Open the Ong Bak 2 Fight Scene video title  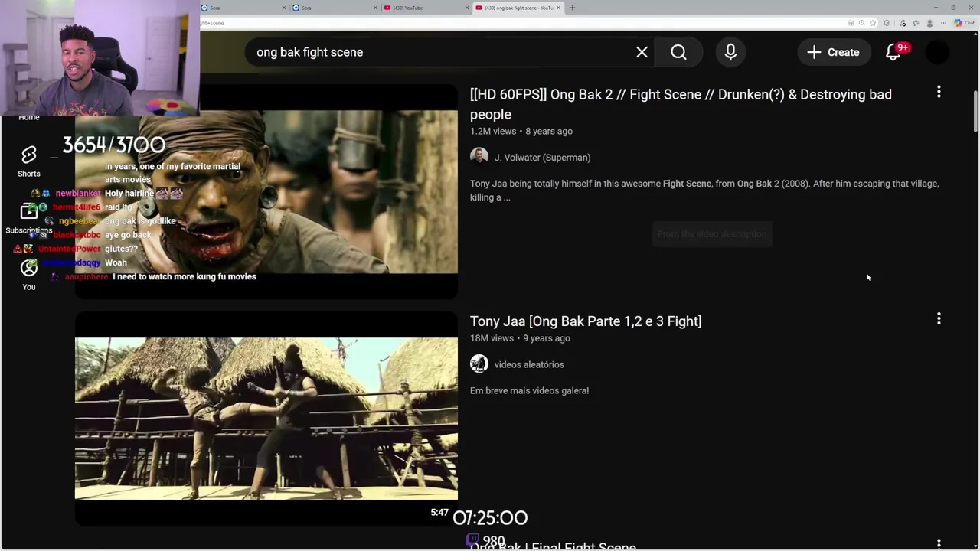(681, 104)
